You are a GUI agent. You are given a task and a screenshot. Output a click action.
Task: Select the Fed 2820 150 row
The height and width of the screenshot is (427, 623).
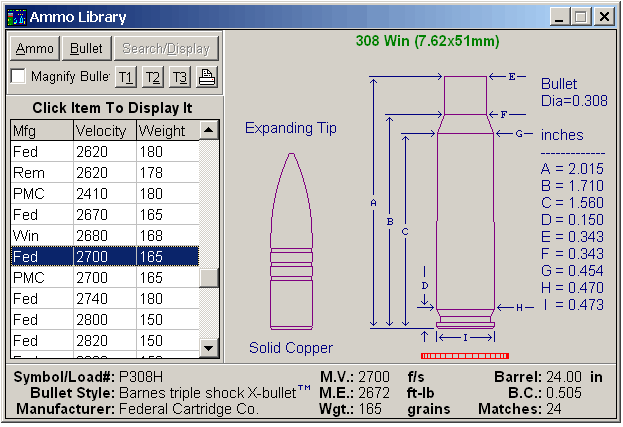[105, 341]
